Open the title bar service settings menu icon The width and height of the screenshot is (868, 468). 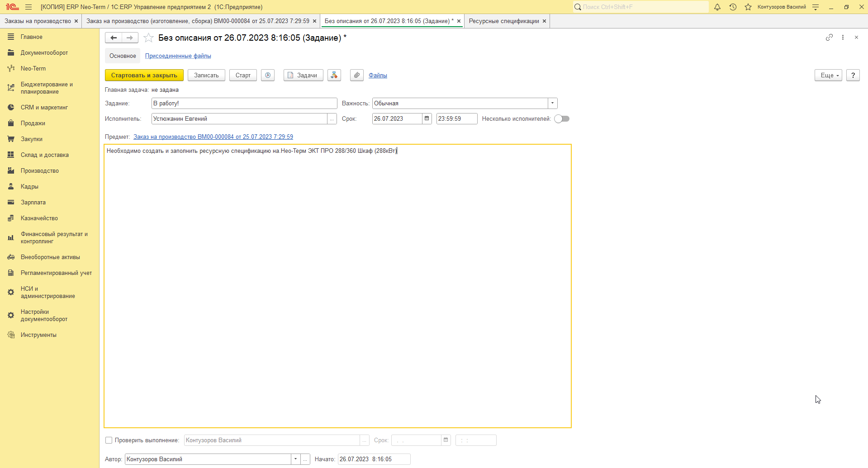(x=816, y=7)
